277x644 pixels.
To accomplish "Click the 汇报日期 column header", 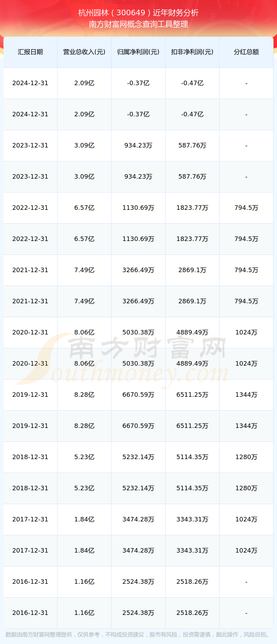I will click(30, 52).
